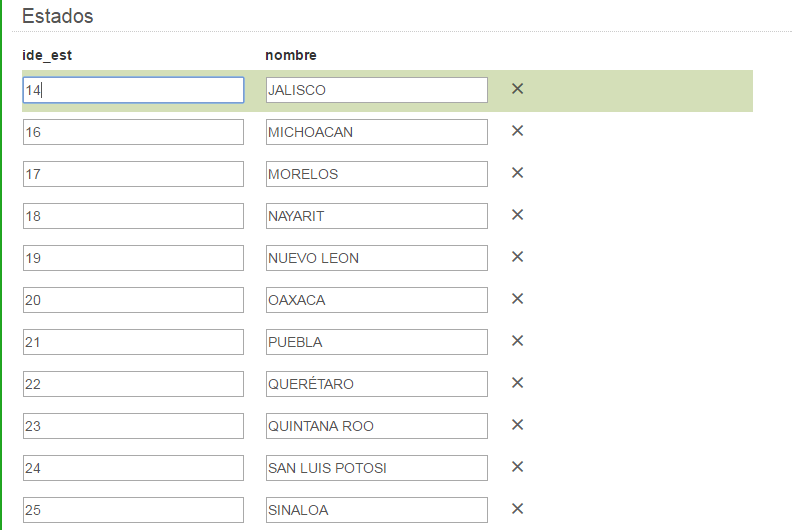Remove the OAXACA entry
The width and height of the screenshot is (795, 530).
click(x=518, y=299)
